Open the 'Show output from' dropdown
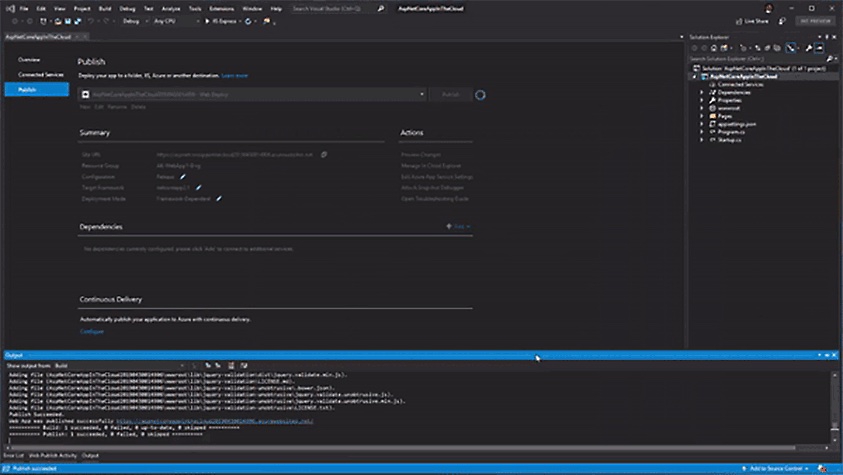 point(181,366)
